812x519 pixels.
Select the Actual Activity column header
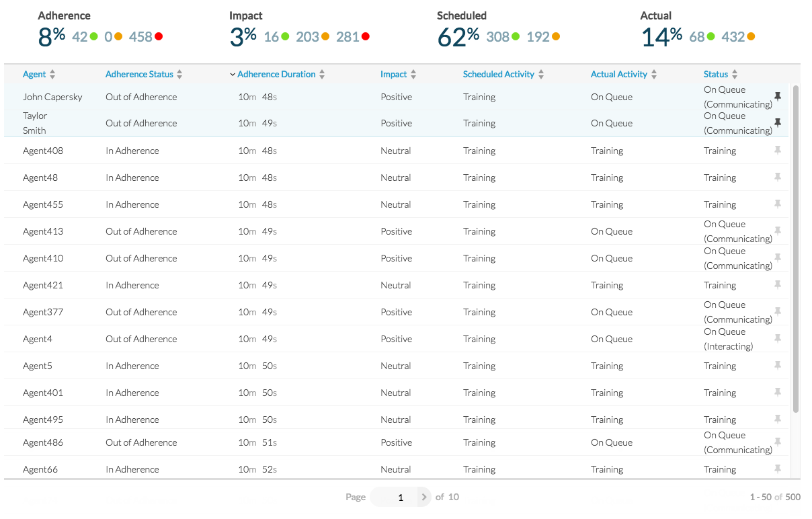(x=618, y=74)
